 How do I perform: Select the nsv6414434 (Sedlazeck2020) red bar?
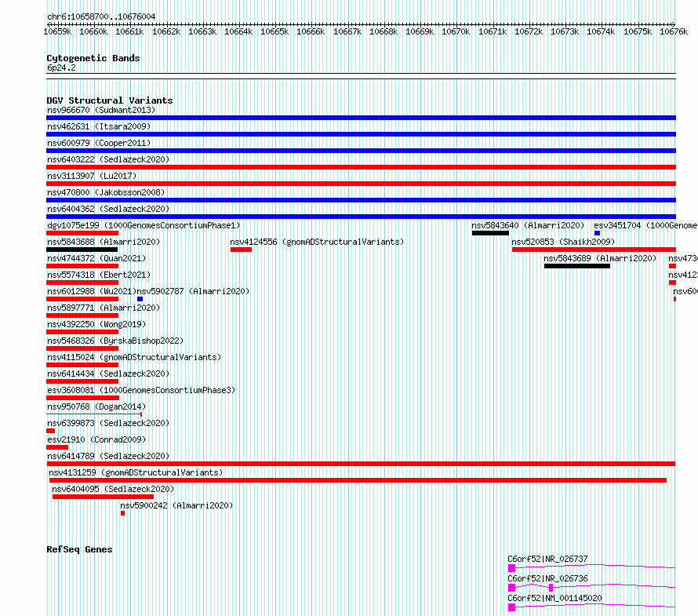tap(82, 381)
